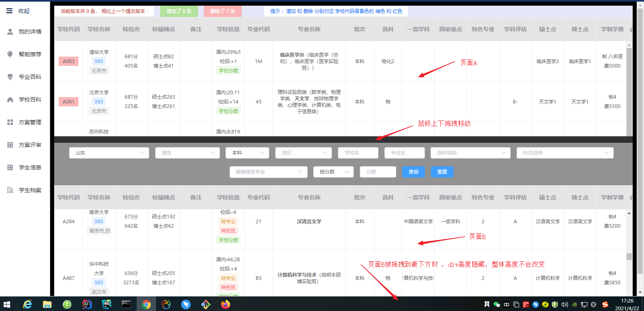Click the network icon in system tray
Image resolution: width=644 pixels, height=311 pixels.
[x=584, y=305]
